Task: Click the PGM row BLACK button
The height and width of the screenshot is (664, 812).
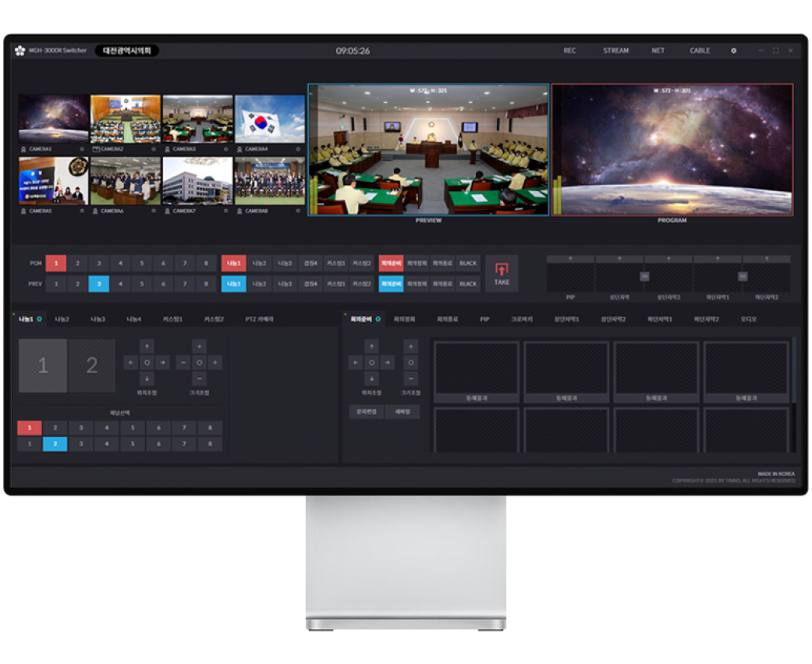Action: pyautogui.click(x=468, y=263)
